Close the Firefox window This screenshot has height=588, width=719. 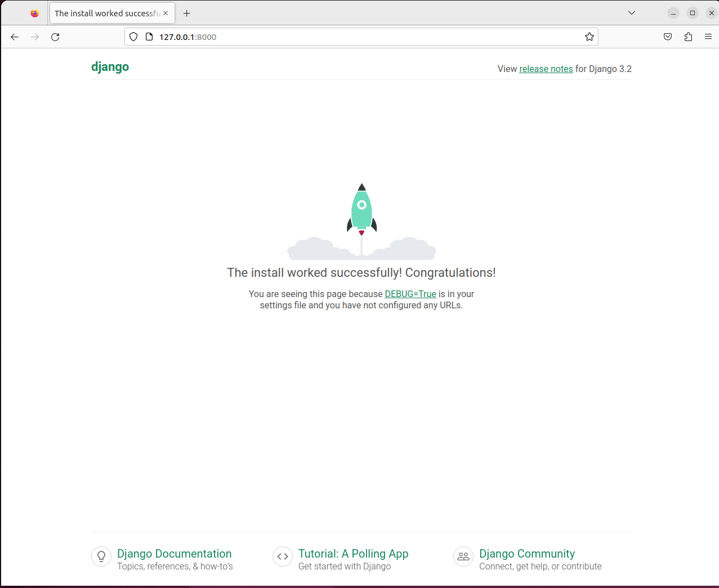[x=712, y=13]
